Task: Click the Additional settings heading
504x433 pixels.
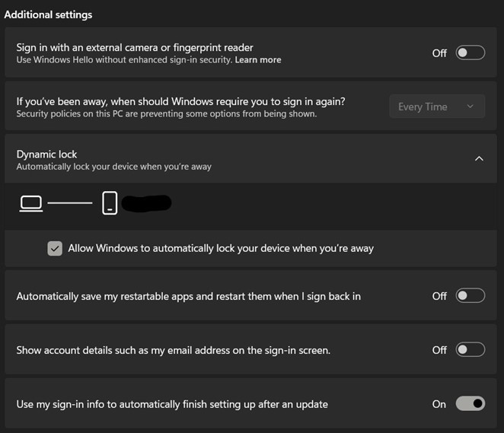Action: click(49, 14)
